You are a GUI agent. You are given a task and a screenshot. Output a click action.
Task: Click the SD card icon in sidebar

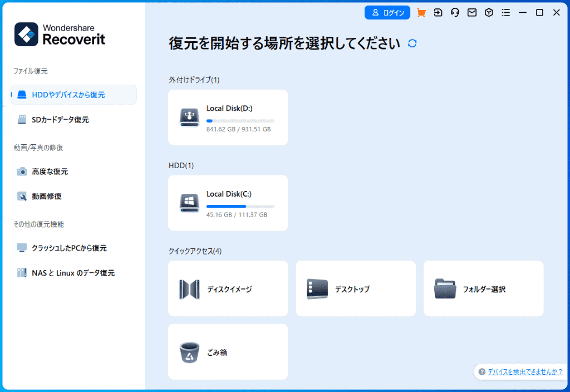point(22,119)
